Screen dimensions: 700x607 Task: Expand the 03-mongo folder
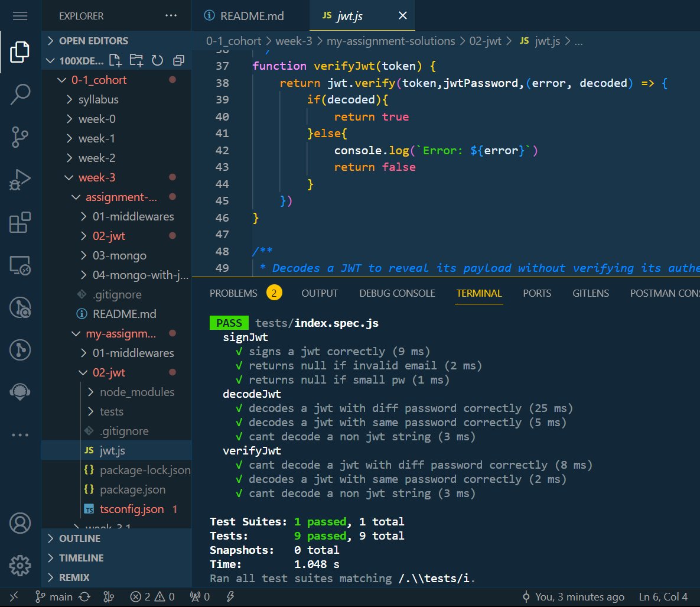point(116,255)
